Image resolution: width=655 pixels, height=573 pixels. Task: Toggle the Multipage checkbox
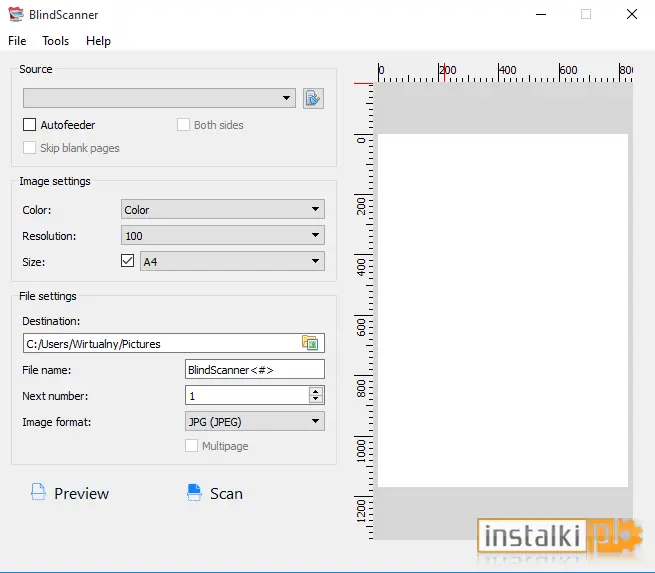[x=191, y=446]
